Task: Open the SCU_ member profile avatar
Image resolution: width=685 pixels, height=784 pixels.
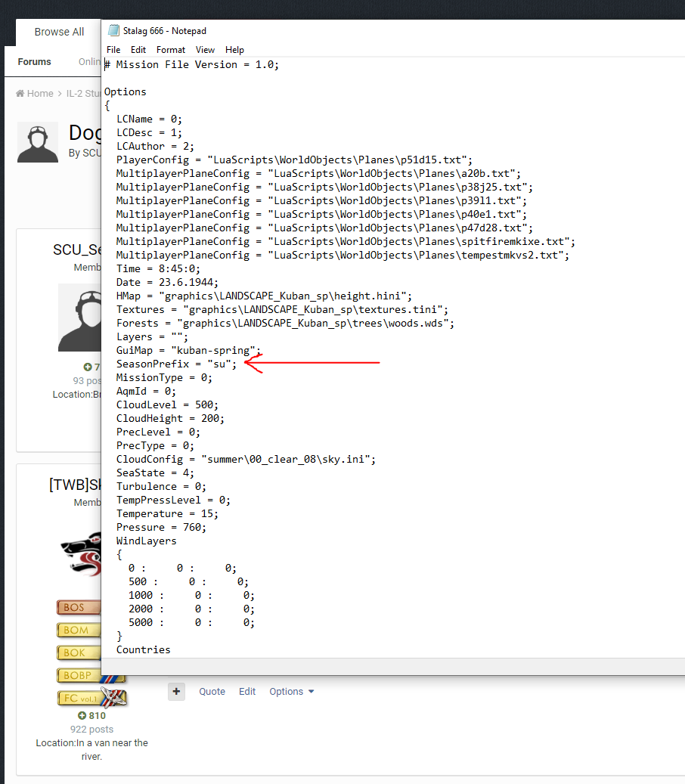Action: [x=80, y=318]
